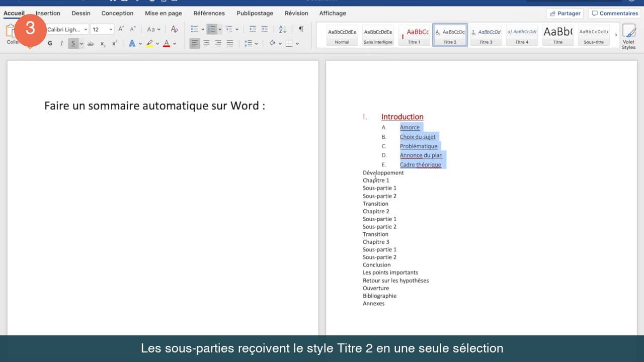Open the numbering library dropdown arrow
Viewport: 644px width, 362px height.
(220, 29)
